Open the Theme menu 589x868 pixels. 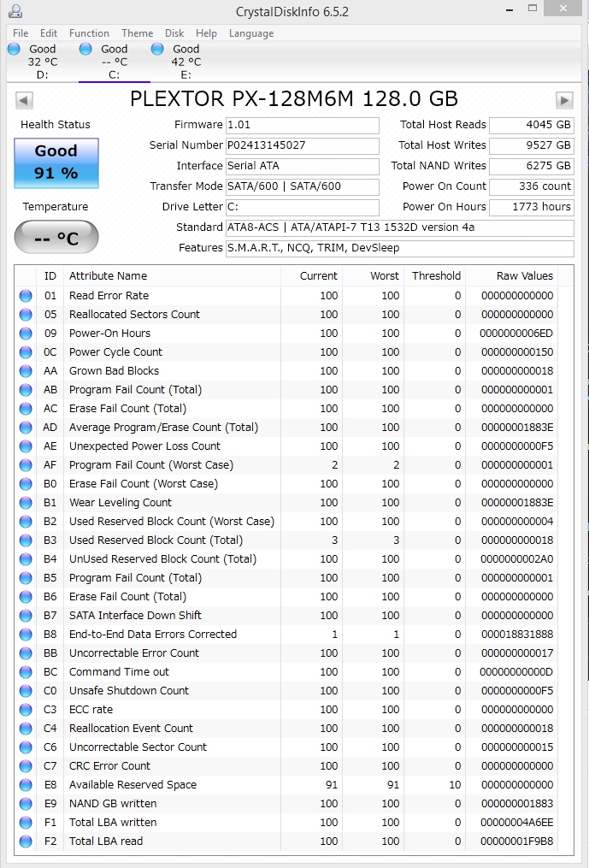click(x=138, y=33)
